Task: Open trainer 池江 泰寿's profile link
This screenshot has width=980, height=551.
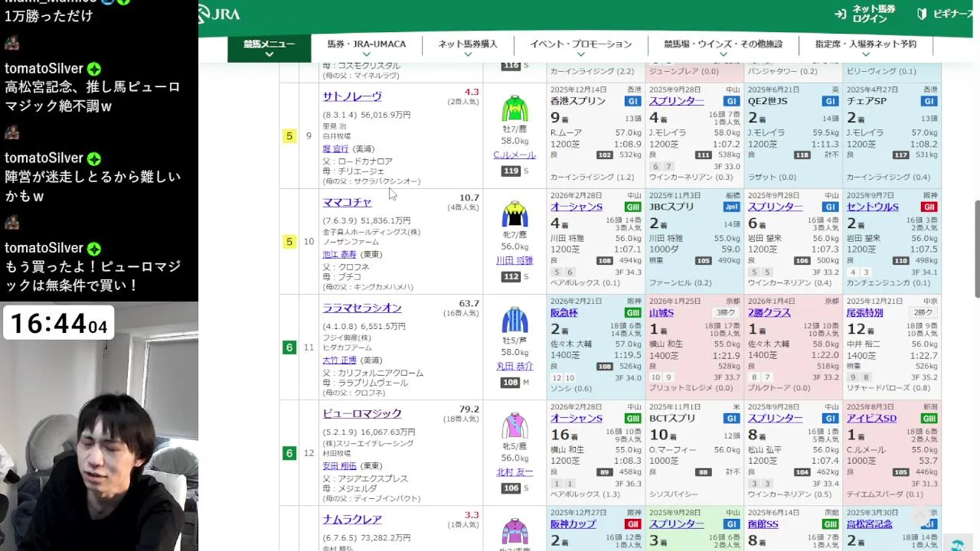Action: click(339, 254)
